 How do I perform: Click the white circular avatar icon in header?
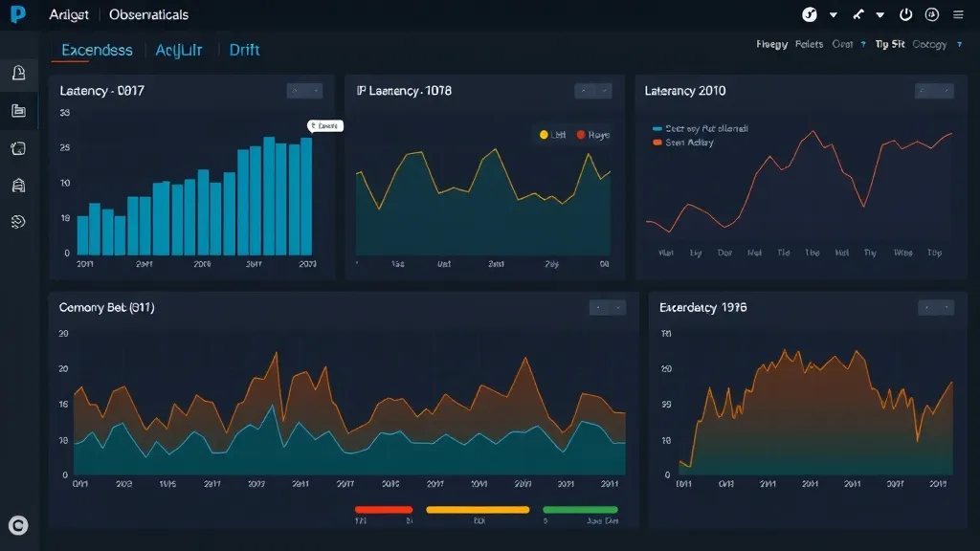pos(810,14)
